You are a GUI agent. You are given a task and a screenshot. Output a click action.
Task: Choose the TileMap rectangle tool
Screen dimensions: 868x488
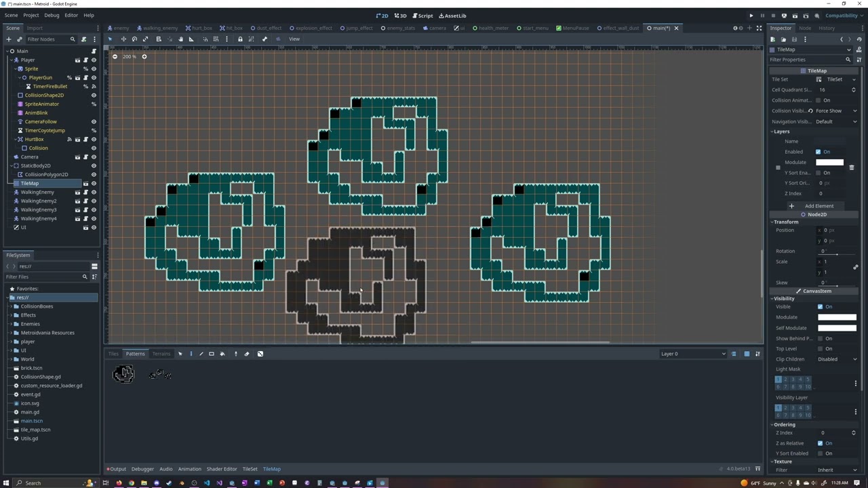pyautogui.click(x=212, y=354)
